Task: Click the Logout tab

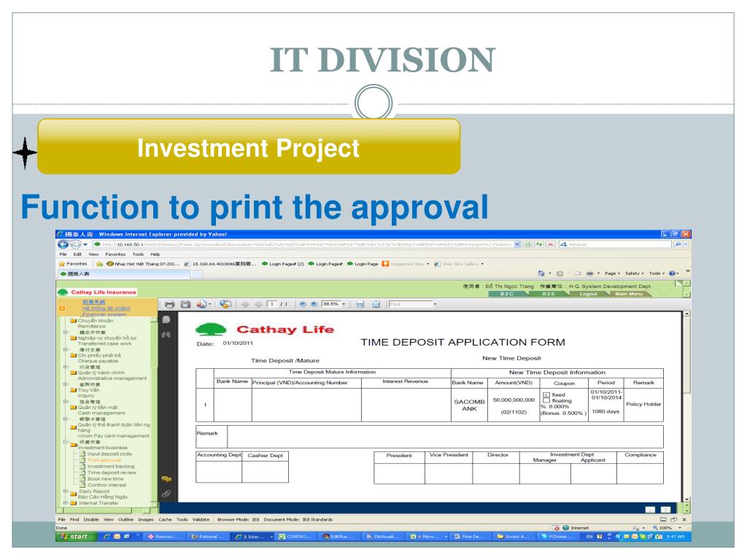Action: [589, 294]
